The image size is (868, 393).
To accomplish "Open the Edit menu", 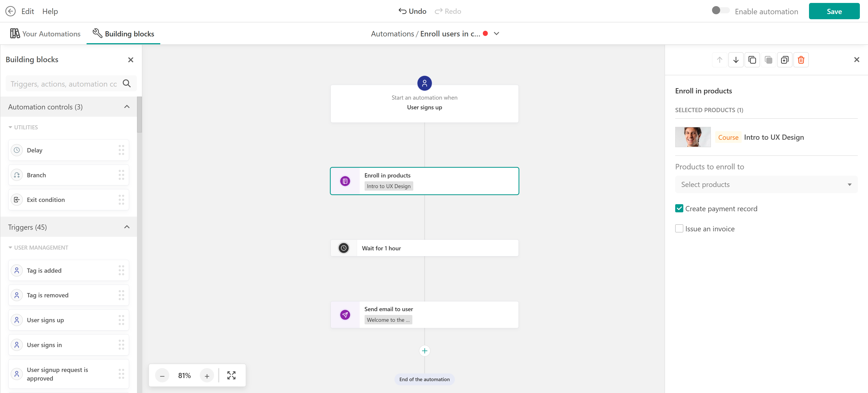I will [27, 11].
